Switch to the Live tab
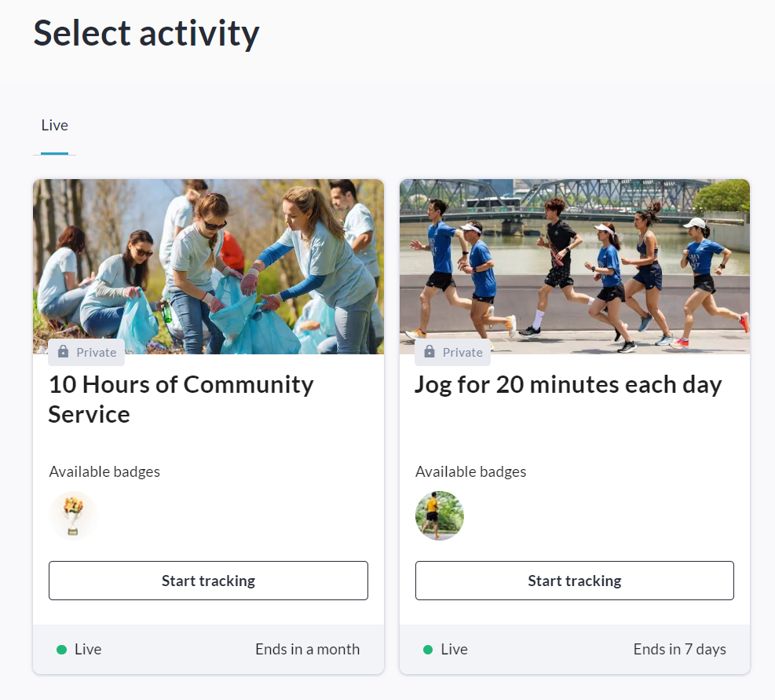 tap(54, 126)
